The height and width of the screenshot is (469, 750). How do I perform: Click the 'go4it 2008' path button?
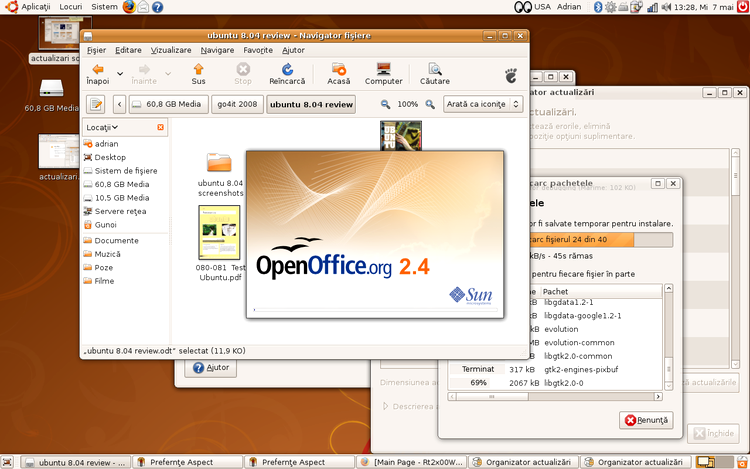coord(237,104)
